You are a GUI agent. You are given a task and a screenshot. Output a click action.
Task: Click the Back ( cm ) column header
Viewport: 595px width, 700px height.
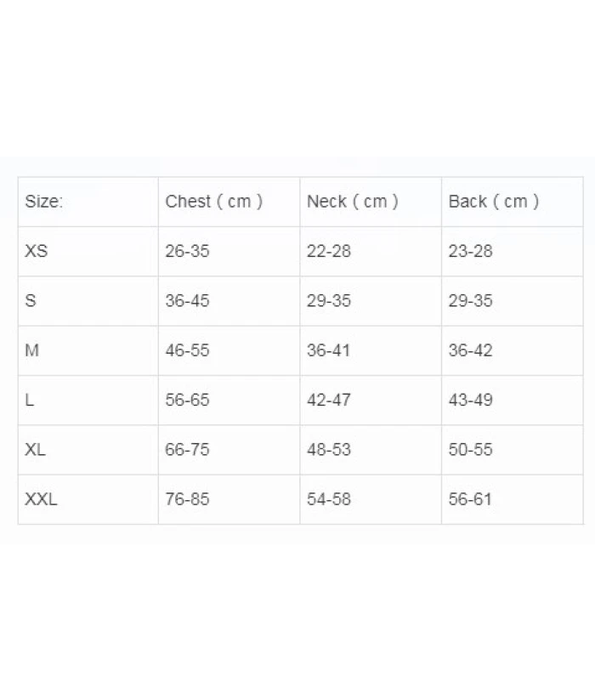pyautogui.click(x=493, y=202)
